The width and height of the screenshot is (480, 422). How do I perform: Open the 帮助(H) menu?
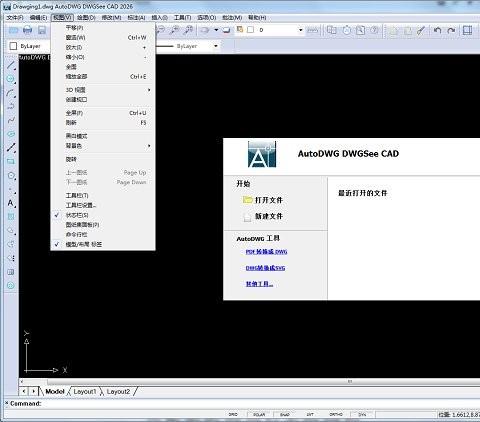[257, 17]
